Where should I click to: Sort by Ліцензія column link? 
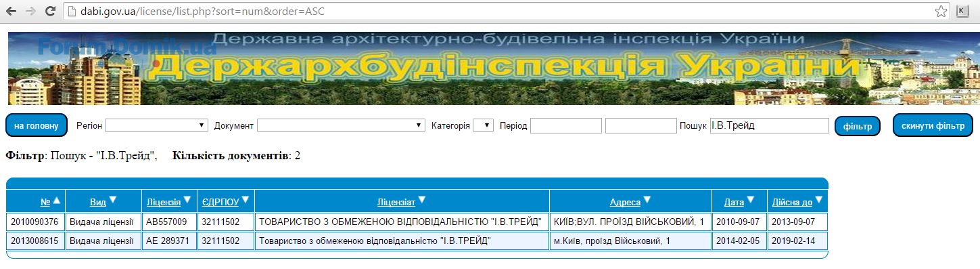click(164, 202)
